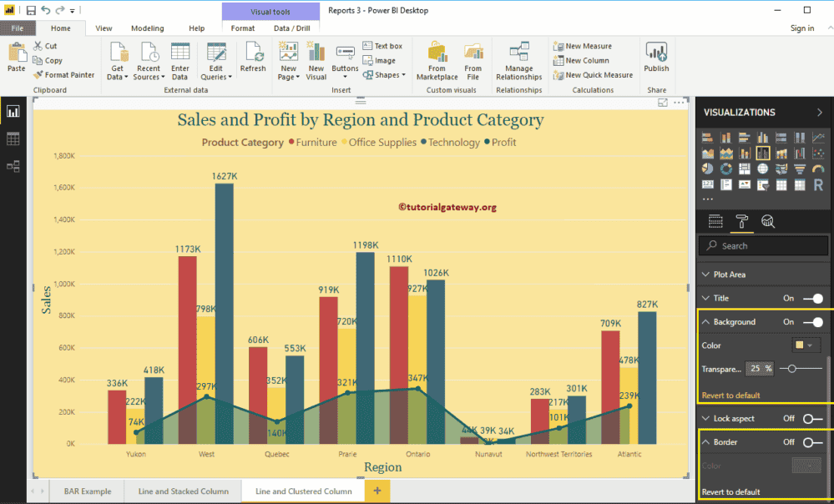Switch to the Modeling ribbon tab
The width and height of the screenshot is (834, 504).
(x=147, y=28)
